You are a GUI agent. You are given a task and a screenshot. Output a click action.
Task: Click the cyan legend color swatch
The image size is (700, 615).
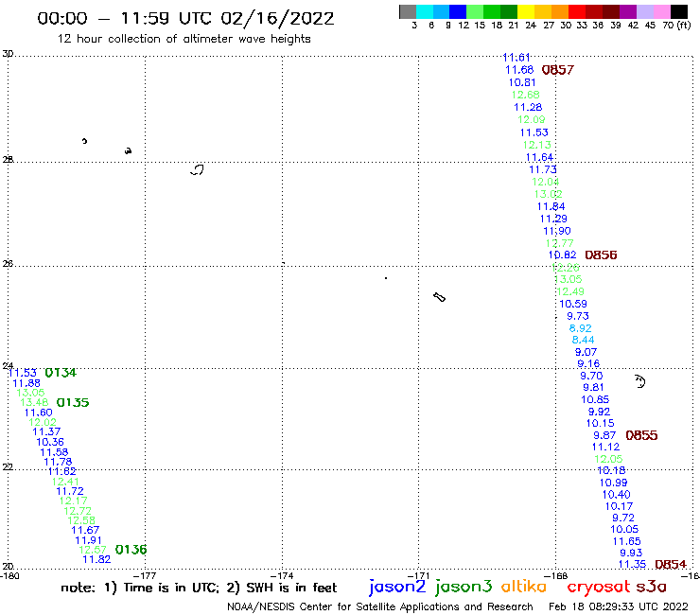(424, 11)
